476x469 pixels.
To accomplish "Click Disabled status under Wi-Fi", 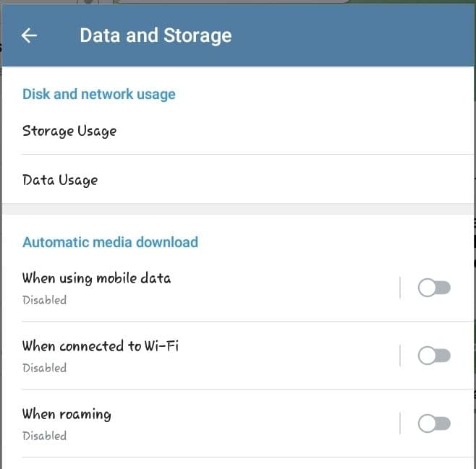I will coord(44,368).
